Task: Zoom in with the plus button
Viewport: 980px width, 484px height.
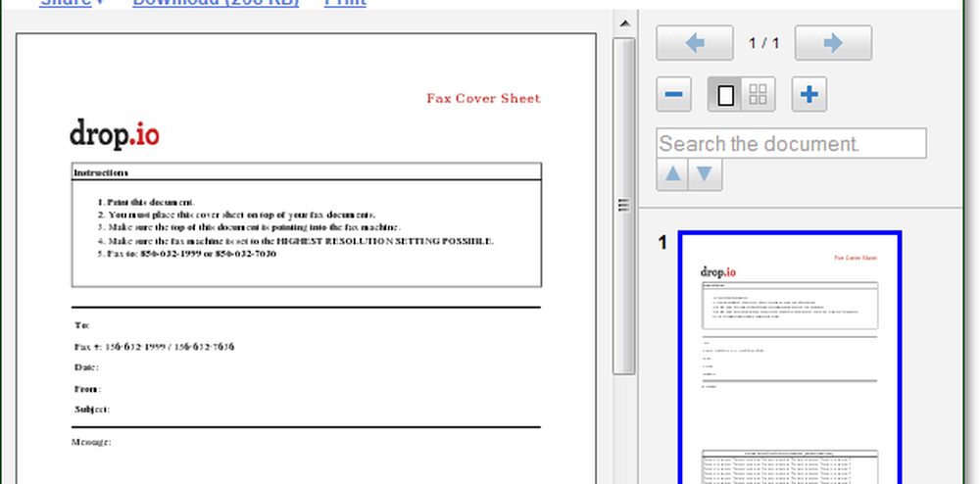Action: point(809,95)
